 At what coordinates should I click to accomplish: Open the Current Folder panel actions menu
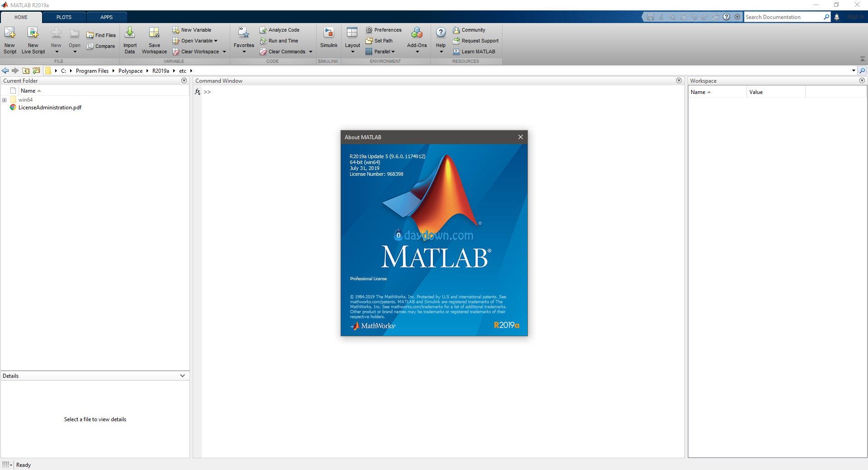(x=184, y=80)
